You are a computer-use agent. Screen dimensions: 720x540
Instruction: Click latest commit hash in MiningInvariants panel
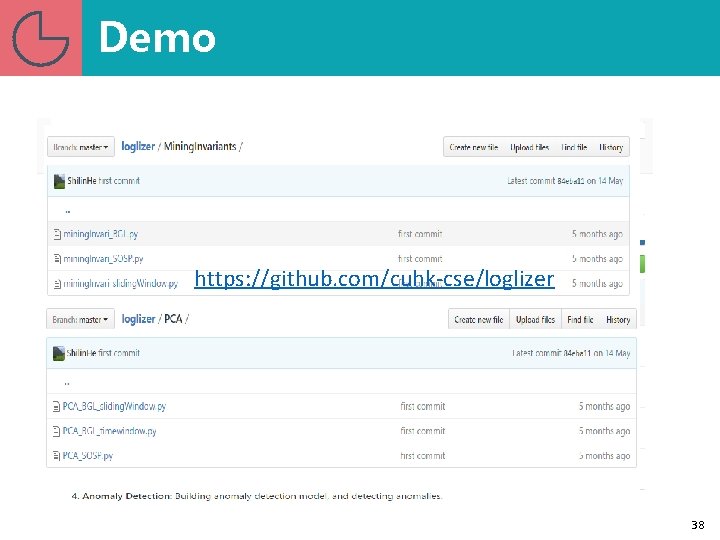coord(571,181)
